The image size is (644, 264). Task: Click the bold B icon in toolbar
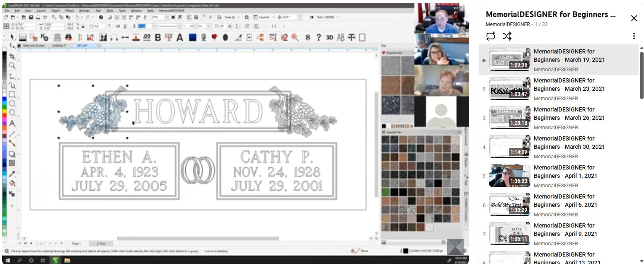(x=157, y=37)
